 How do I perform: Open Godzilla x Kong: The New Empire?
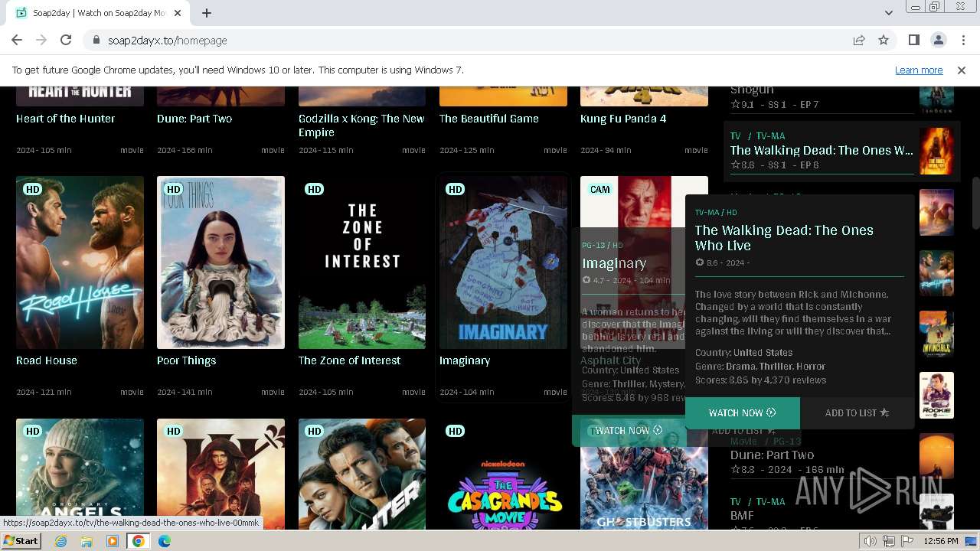(x=361, y=126)
